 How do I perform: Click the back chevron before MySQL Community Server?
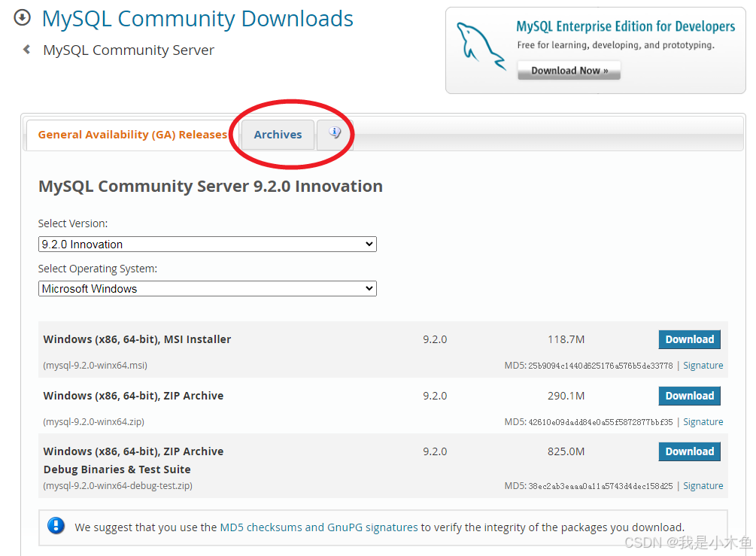27,49
